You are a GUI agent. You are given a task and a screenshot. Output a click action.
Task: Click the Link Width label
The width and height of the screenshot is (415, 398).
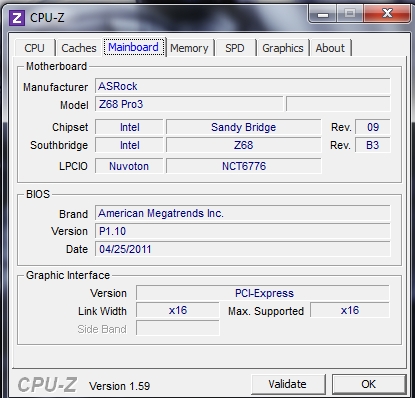tap(102, 311)
